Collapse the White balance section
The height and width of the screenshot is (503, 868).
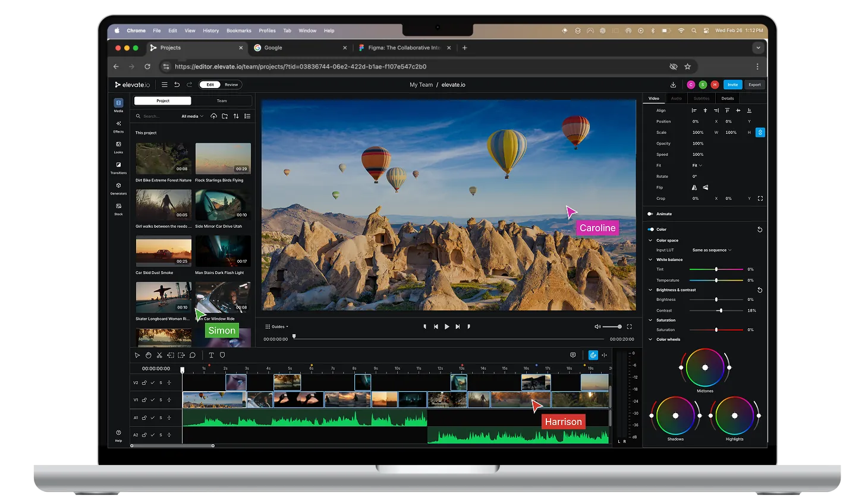[x=650, y=260]
